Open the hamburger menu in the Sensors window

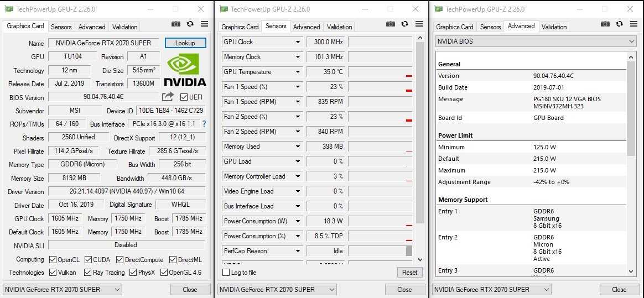click(419, 24)
